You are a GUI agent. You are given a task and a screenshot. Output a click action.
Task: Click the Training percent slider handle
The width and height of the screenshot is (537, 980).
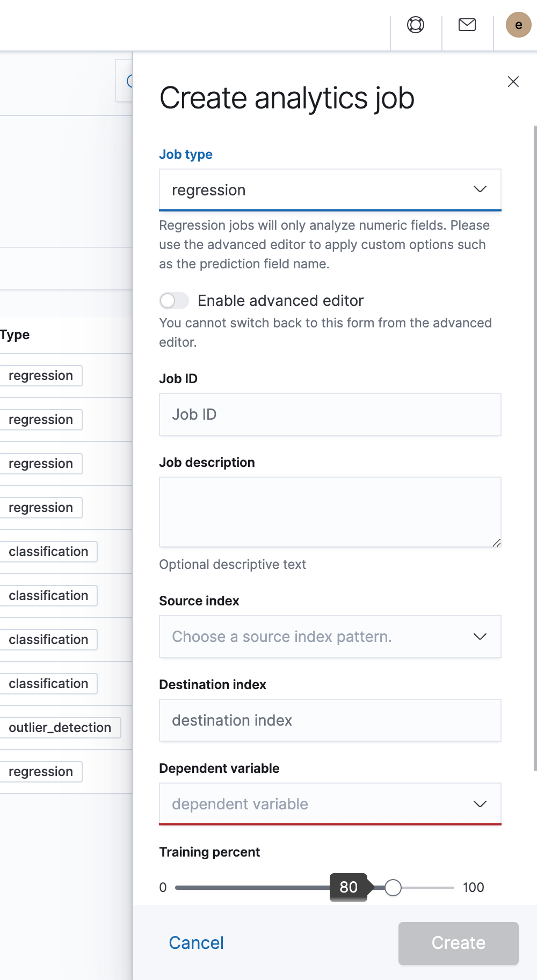coord(393,888)
